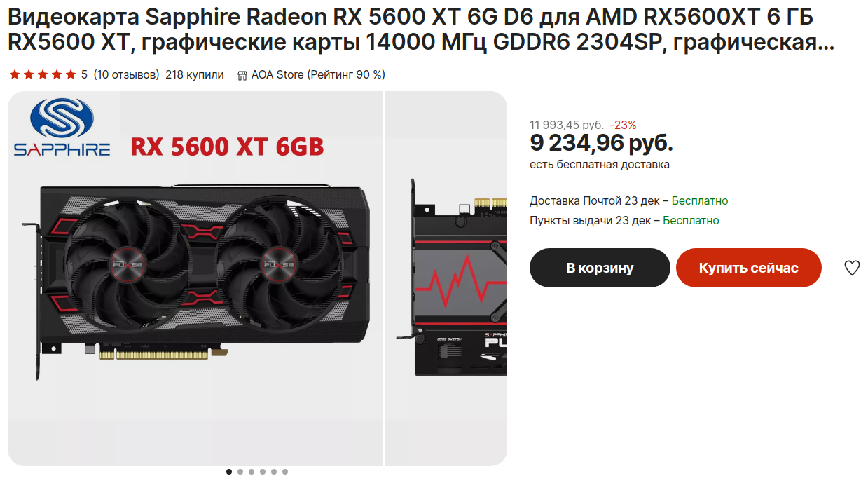Click the Sapphire logo in product image
Screen dimensions: 868x483
point(62,128)
